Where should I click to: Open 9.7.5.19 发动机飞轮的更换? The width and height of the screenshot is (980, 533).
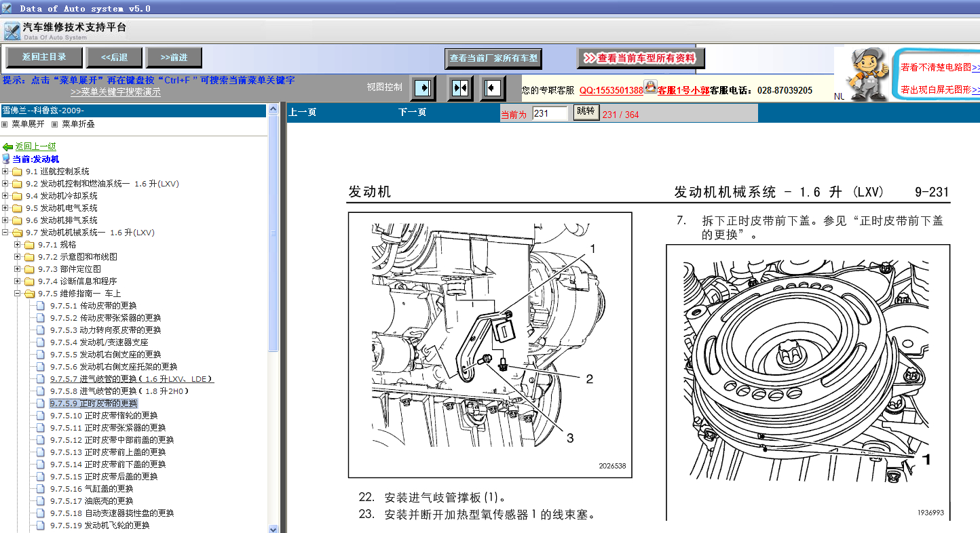[x=99, y=526]
